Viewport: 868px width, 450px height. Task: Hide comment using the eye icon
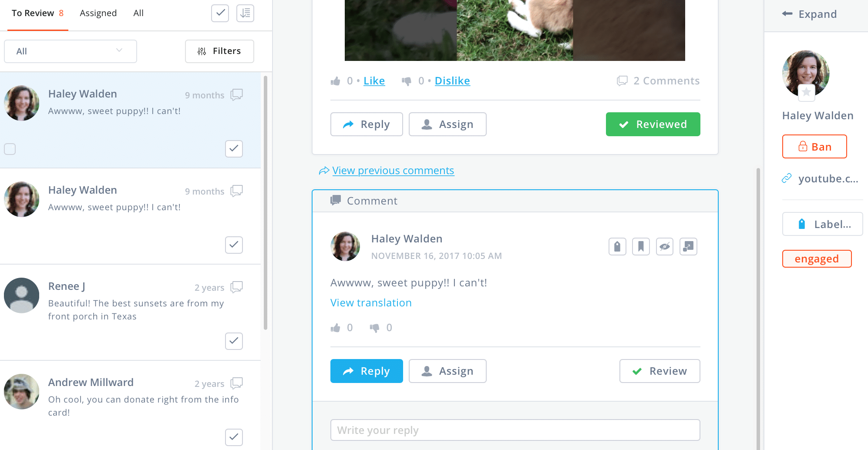(664, 247)
